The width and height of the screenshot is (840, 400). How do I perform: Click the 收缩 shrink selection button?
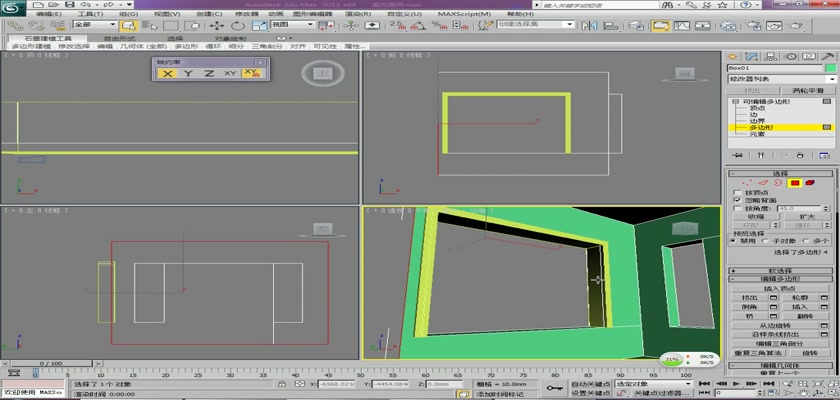(755, 217)
